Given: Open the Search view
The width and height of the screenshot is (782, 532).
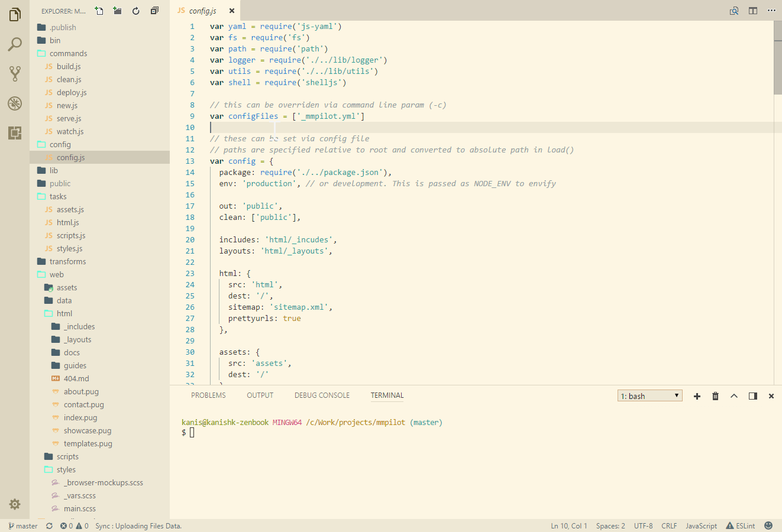Looking at the screenshot, I should (x=15, y=44).
